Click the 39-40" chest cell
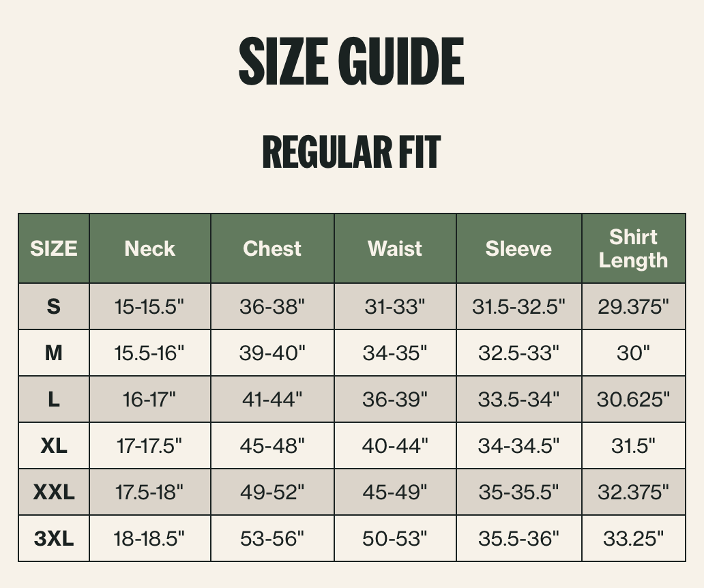Viewport: 704px width, 588px height. point(273,353)
